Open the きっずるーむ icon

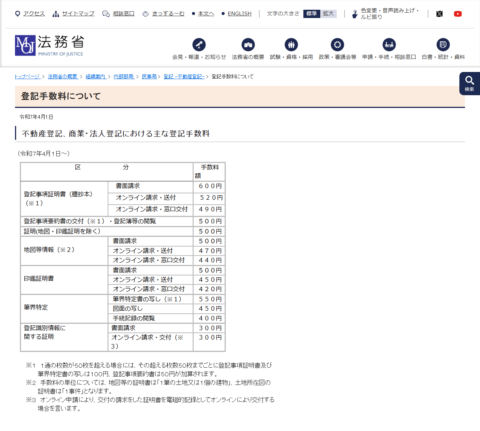[145, 14]
